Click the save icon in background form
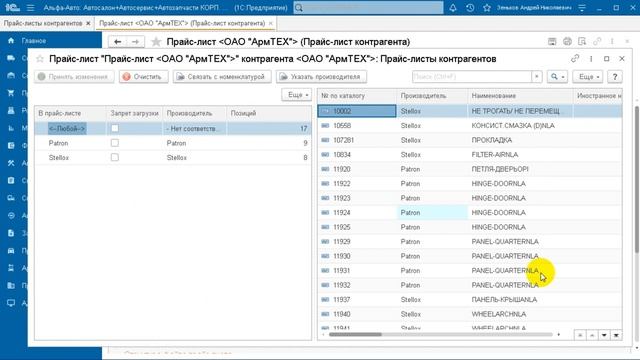The image size is (640, 360). pos(552,41)
